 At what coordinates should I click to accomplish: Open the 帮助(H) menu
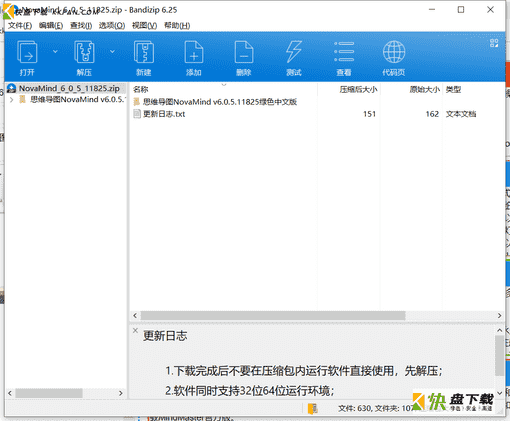pyautogui.click(x=177, y=26)
